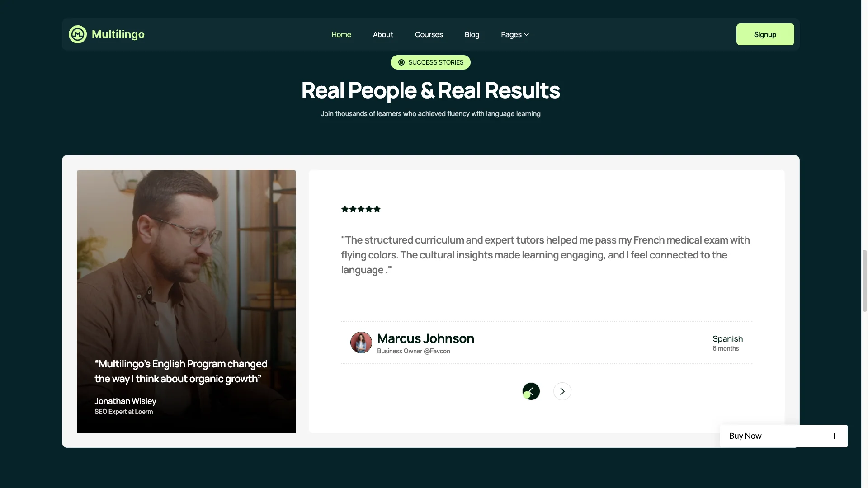
Task: Click the page scrollbar thumb
Action: pos(865,281)
